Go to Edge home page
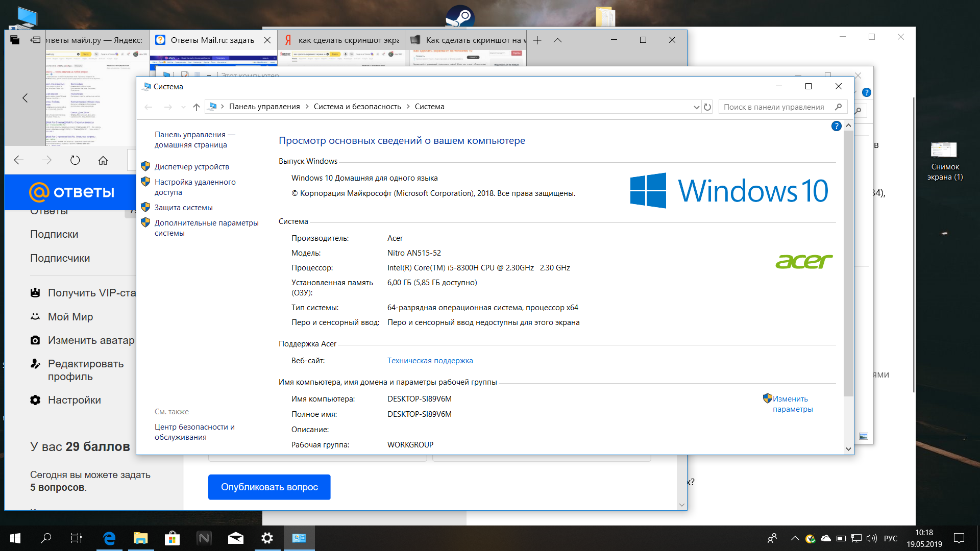Viewport: 980px width, 551px height. [x=103, y=160]
